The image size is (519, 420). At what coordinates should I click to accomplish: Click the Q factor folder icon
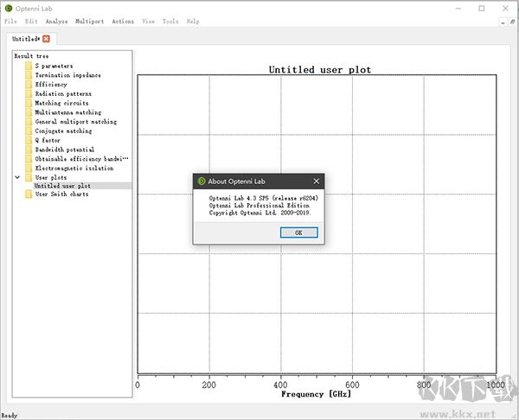coord(29,141)
